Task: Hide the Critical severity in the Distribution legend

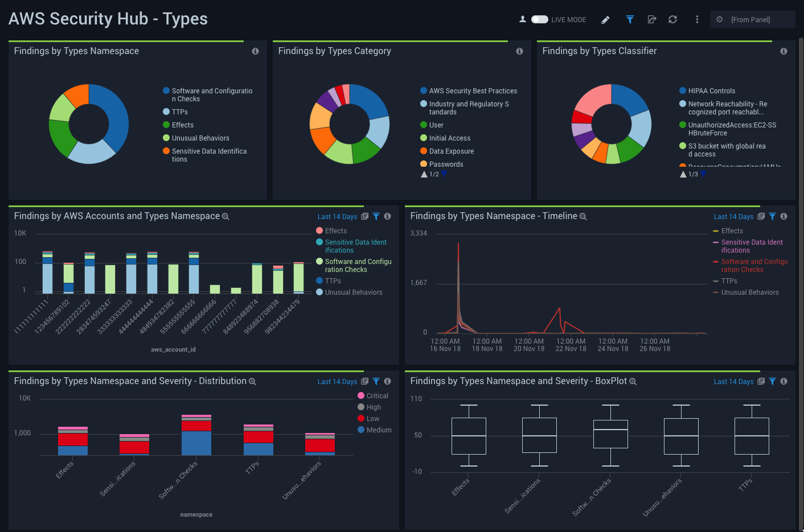Action: 374,395
